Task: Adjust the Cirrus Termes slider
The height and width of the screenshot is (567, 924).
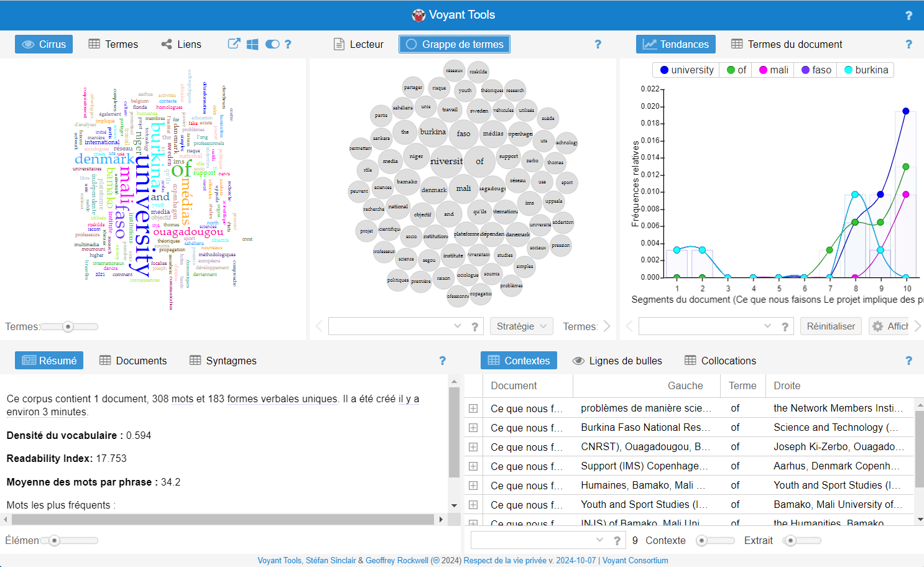Action: coord(68,326)
